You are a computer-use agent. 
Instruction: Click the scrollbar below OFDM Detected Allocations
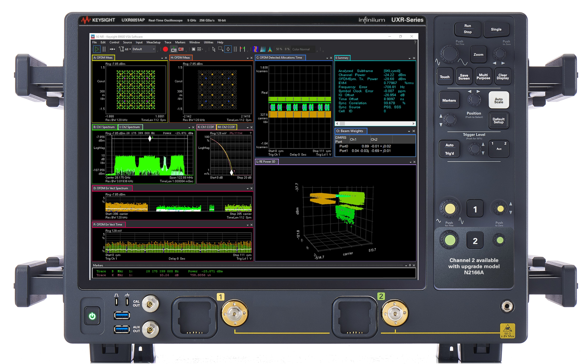click(x=375, y=123)
